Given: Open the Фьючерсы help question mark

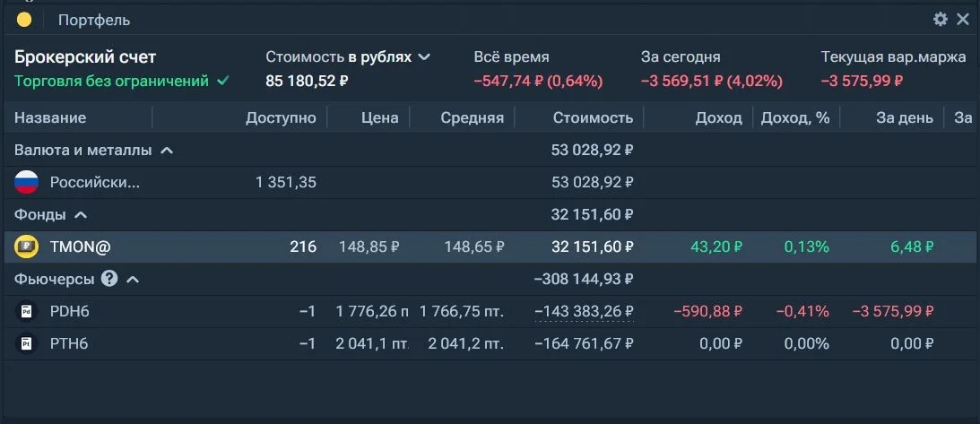Looking at the screenshot, I should point(108,279).
